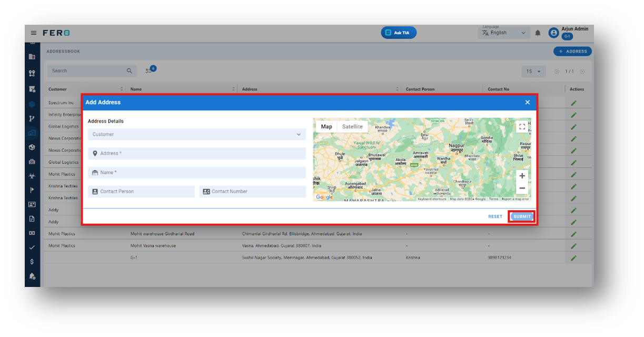Open the hamburger navigation menu
This screenshot has height=337, width=644.
tap(34, 33)
